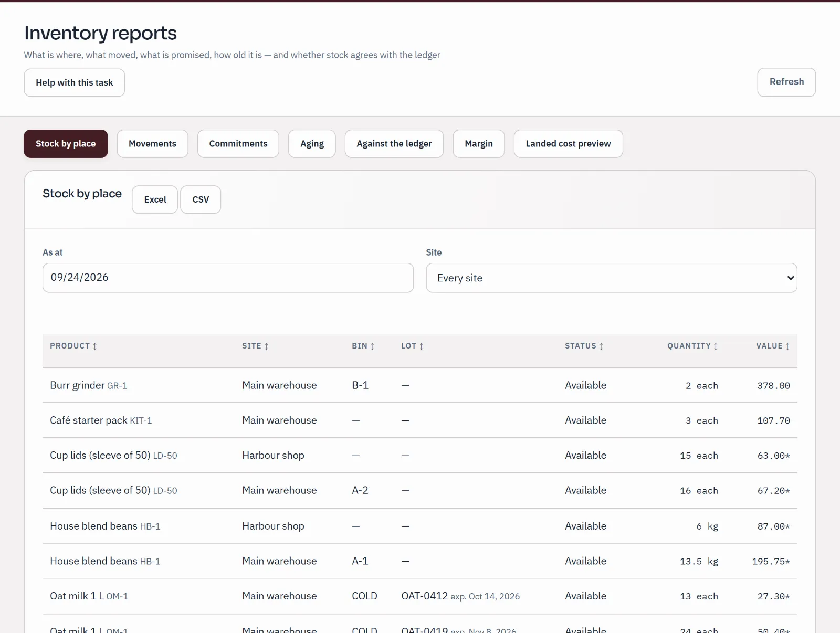Export the report to Excel

click(155, 199)
